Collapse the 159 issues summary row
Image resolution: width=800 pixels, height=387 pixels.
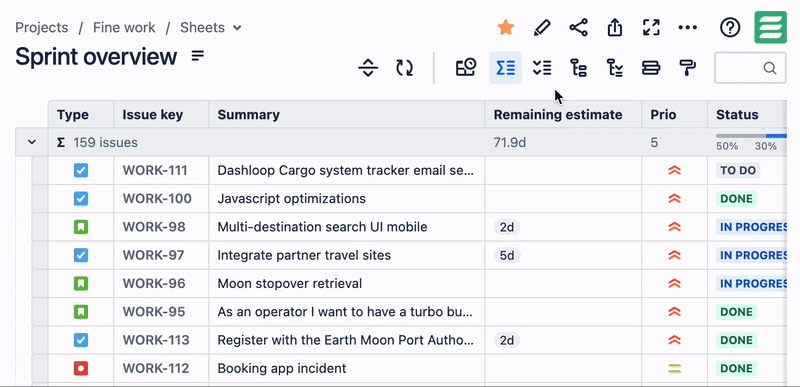pyautogui.click(x=32, y=142)
